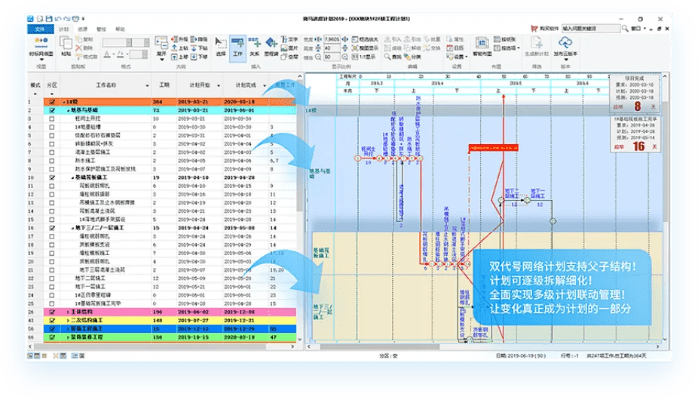Click the 日历 calendar icon
Viewport: 698px width, 400px height.
coord(450,48)
